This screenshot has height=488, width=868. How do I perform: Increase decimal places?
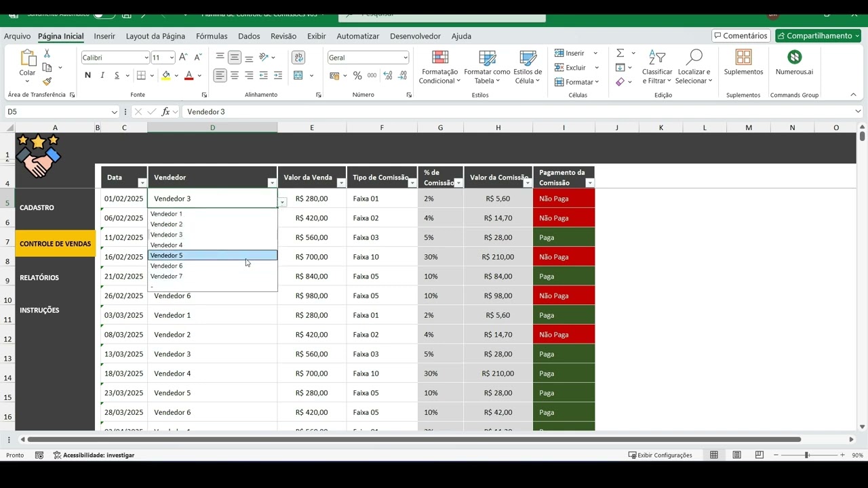[387, 75]
